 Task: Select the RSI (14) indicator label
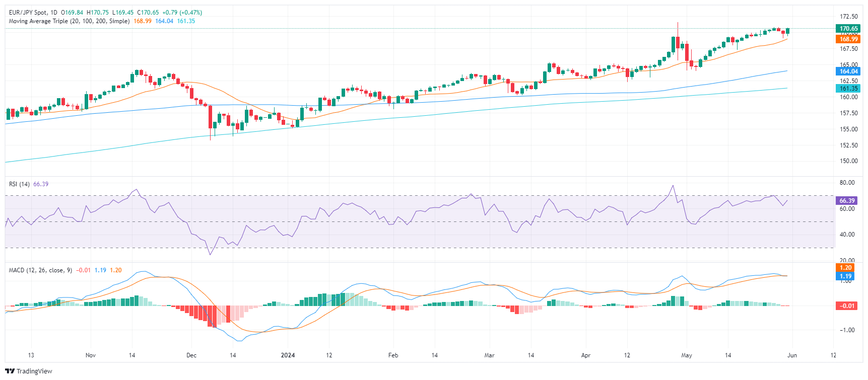[x=19, y=184]
